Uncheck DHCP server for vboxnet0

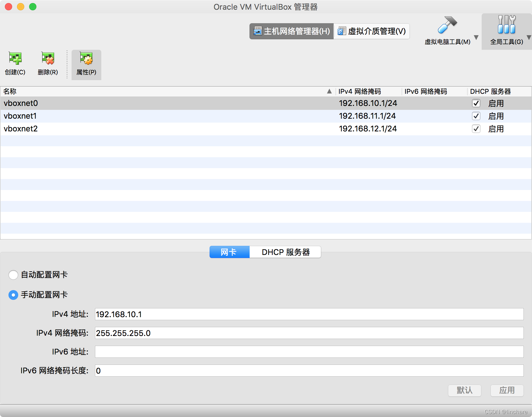[x=476, y=103]
